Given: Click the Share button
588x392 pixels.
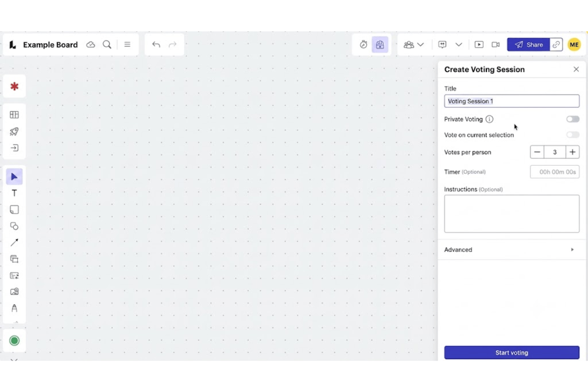Looking at the screenshot, I should click(528, 44).
